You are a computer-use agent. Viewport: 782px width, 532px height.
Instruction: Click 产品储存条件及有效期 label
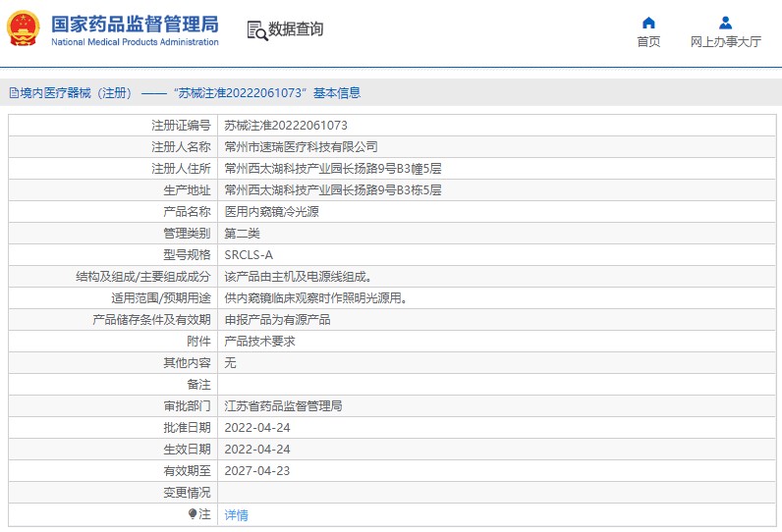pos(151,320)
